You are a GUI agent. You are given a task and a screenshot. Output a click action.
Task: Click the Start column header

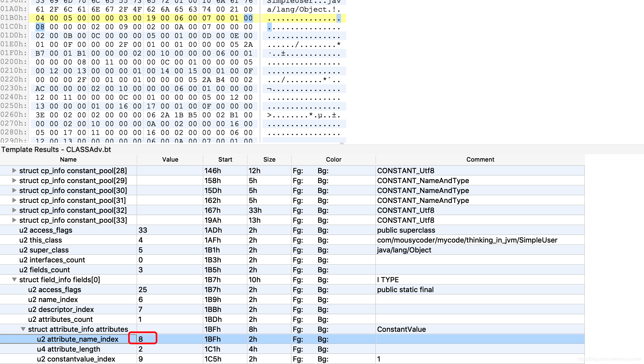click(x=225, y=159)
